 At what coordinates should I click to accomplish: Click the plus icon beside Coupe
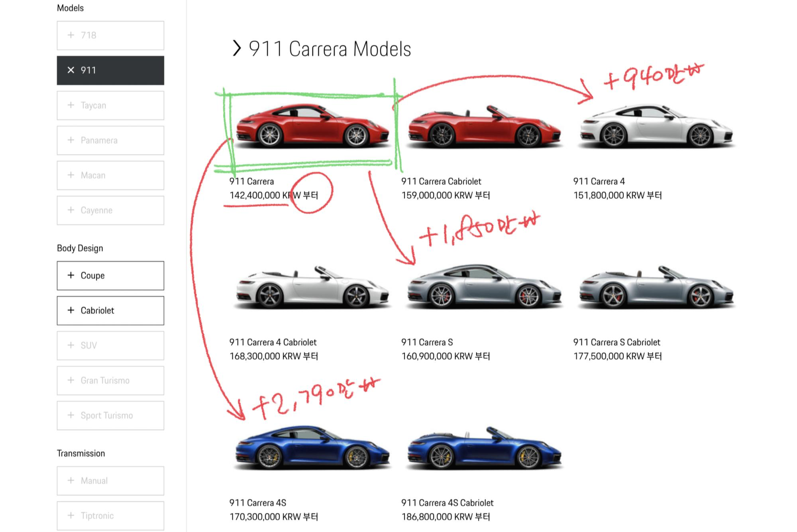tap(71, 275)
